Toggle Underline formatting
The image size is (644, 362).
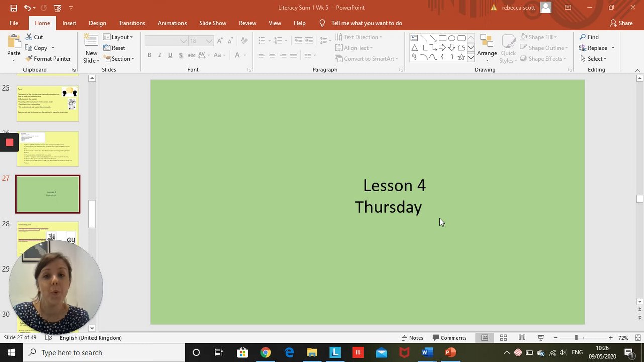click(170, 55)
